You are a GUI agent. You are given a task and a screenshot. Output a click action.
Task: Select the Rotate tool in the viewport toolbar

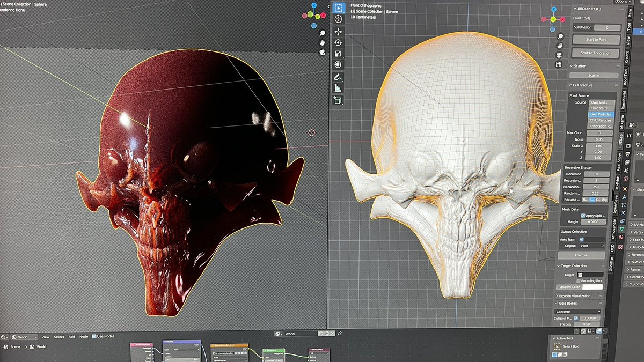click(x=339, y=42)
